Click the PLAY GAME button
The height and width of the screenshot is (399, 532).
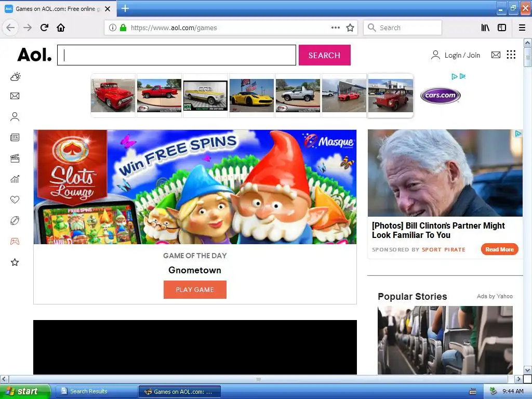pos(195,289)
